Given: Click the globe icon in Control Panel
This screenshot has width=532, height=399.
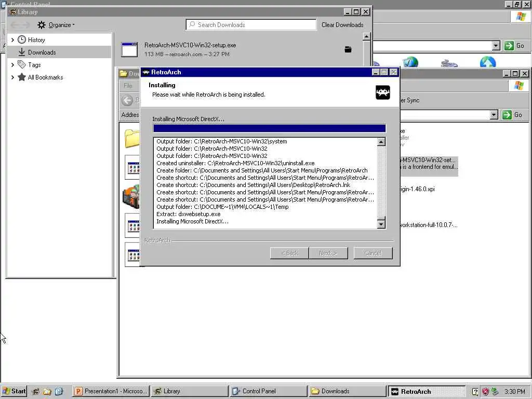Looking at the screenshot, I should (410, 62).
